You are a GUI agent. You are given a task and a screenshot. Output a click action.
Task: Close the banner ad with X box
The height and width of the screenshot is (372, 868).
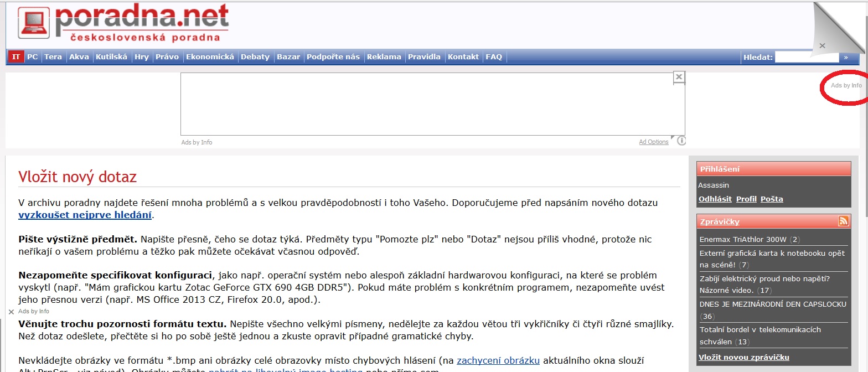[x=679, y=77]
